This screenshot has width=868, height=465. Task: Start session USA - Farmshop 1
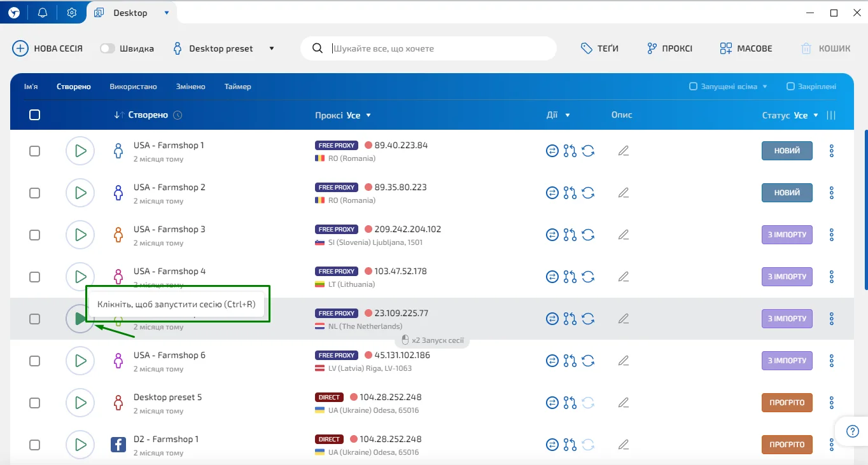80,151
